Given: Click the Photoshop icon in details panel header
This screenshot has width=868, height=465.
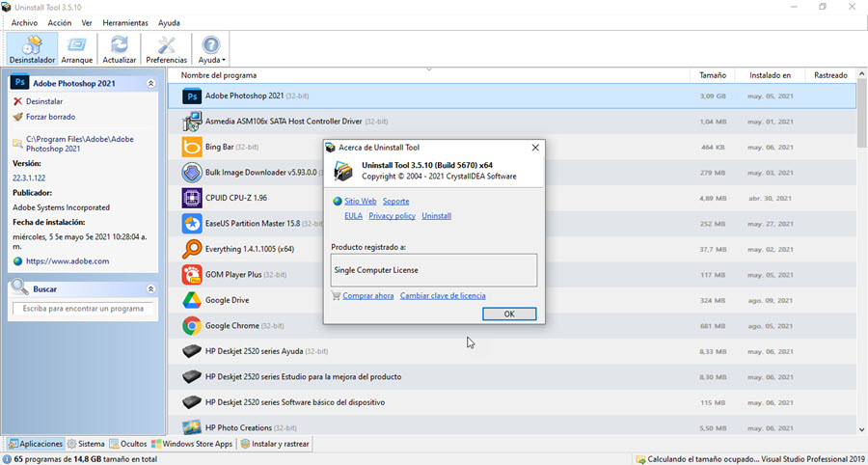Looking at the screenshot, I should coord(19,82).
